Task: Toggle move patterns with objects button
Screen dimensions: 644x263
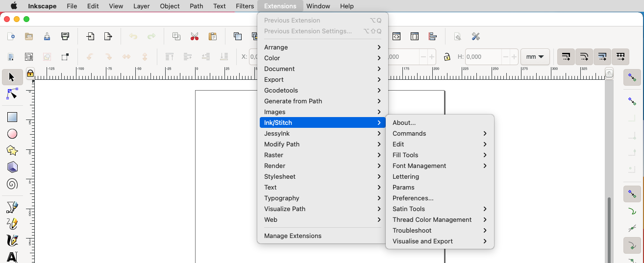Action: [620, 57]
